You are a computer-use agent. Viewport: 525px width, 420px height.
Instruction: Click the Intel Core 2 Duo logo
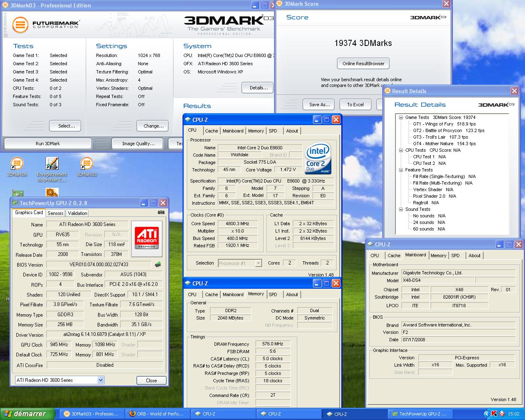click(x=318, y=159)
